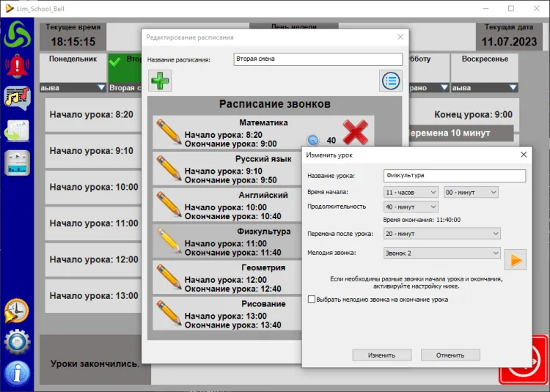Open the music notes melody sidebar icon
Viewport: 550px width, 392px height.
coord(16,98)
